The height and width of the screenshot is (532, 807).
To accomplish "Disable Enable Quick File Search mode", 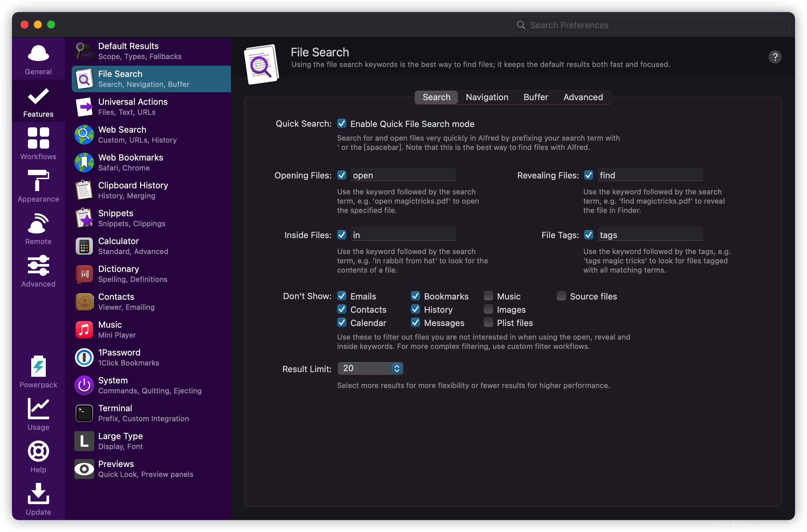I will click(x=342, y=123).
